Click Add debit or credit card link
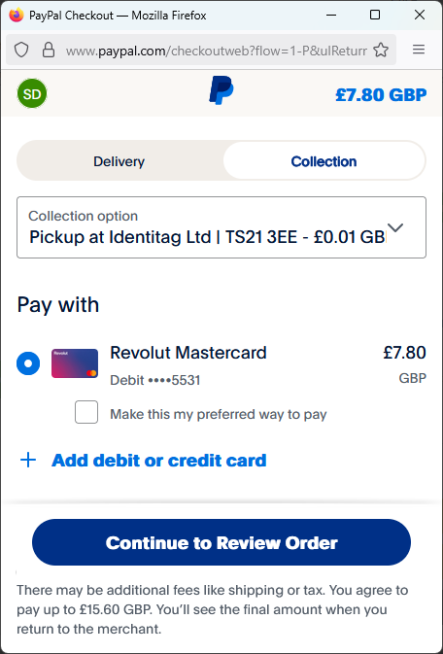The height and width of the screenshot is (654, 443). [x=159, y=460]
